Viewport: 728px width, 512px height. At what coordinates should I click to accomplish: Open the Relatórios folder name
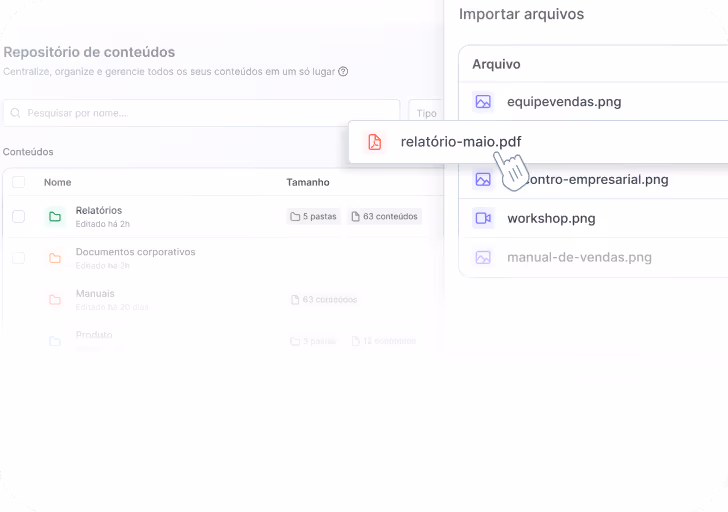[x=99, y=210]
